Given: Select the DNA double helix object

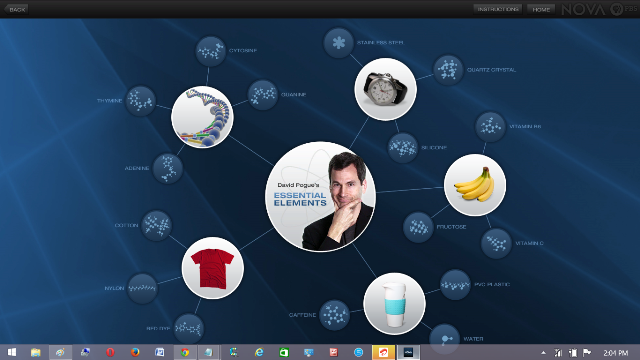Looking at the screenshot, I should [x=202, y=117].
